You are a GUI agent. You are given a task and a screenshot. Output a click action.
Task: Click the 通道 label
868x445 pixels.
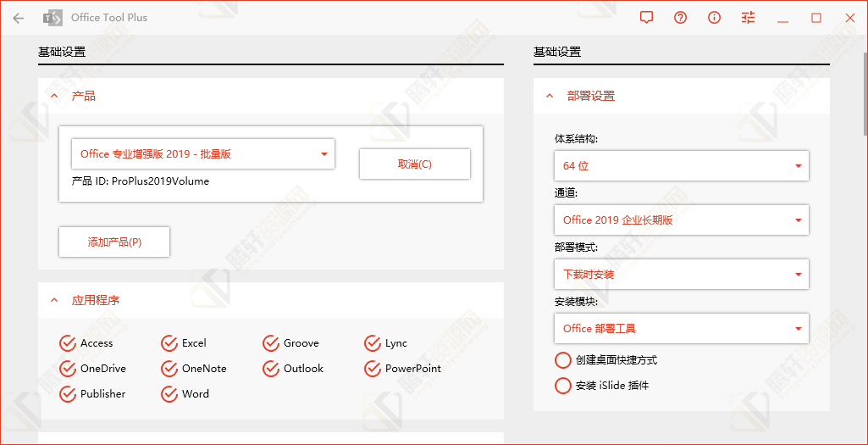(x=566, y=193)
